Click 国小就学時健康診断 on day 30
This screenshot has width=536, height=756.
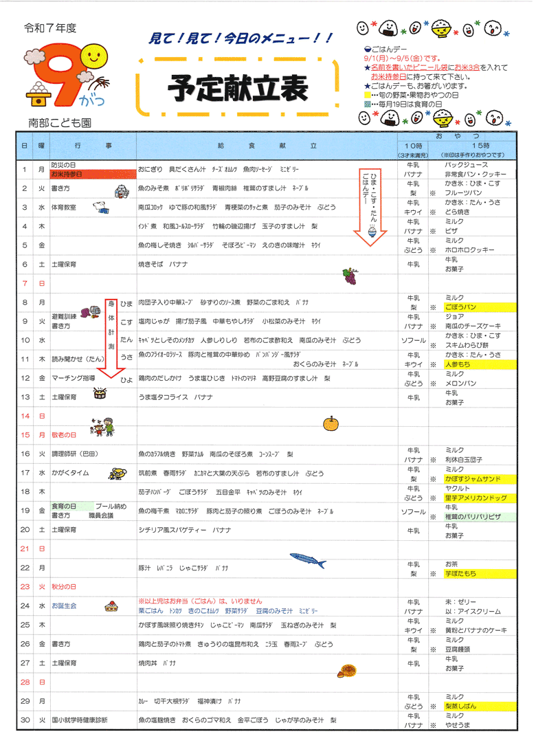(80, 720)
